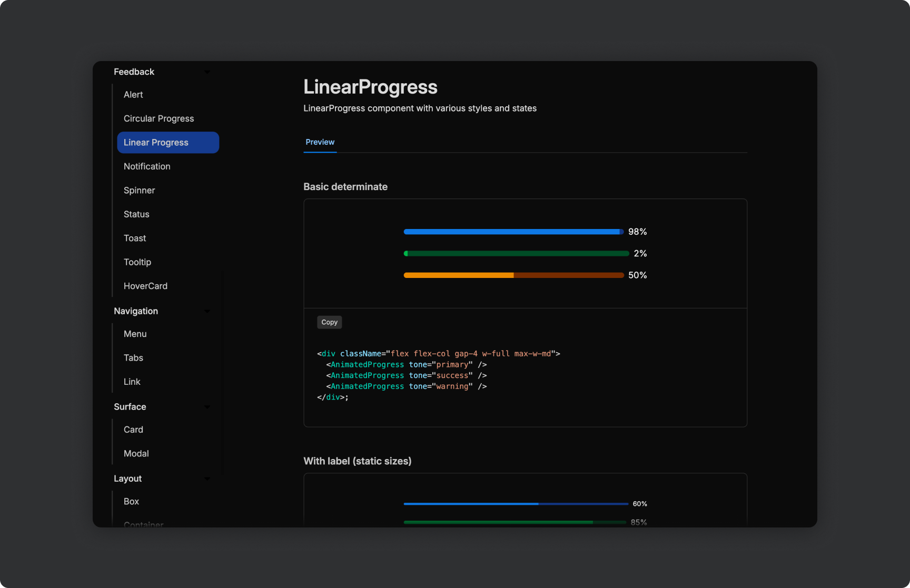Click the component description subtitle text
This screenshot has width=910, height=588.
pos(420,108)
